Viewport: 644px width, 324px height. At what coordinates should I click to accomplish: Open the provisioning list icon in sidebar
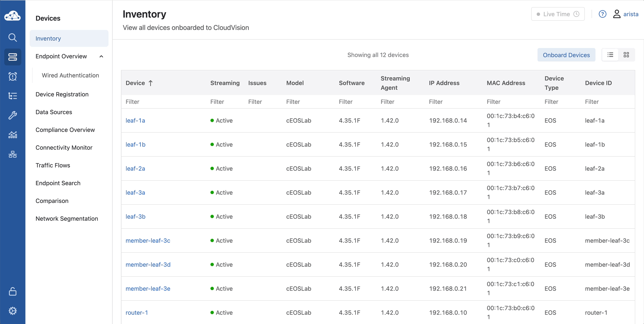pyautogui.click(x=13, y=96)
